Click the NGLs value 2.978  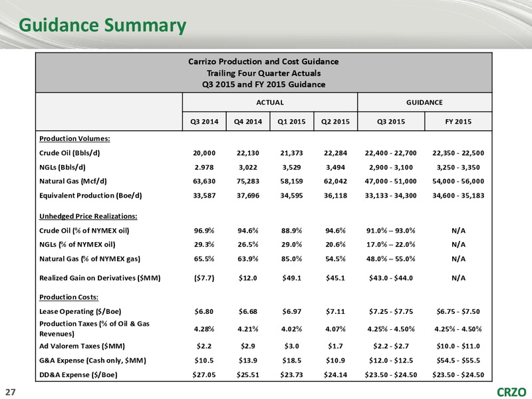tap(204, 168)
